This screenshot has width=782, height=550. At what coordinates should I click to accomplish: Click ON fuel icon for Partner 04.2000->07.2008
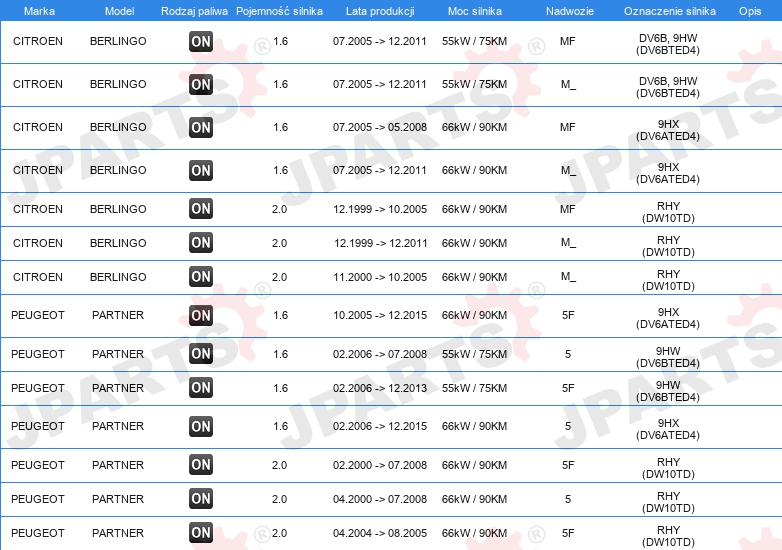201,499
